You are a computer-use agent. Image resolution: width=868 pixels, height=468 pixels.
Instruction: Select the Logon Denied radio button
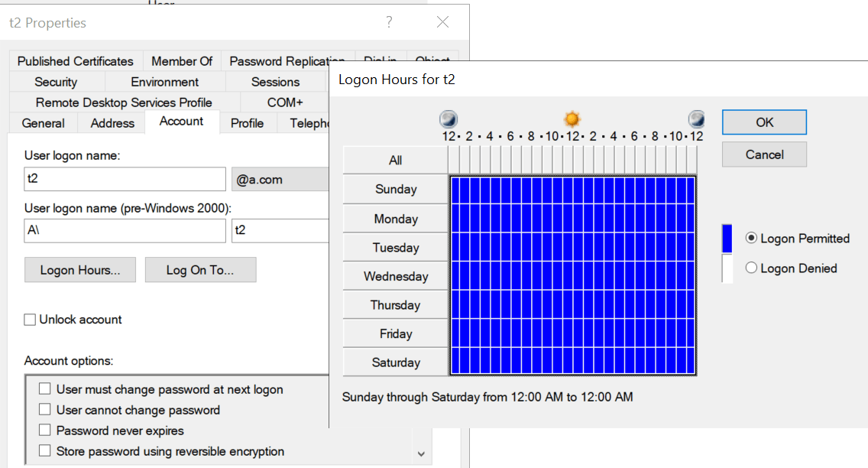click(x=751, y=268)
